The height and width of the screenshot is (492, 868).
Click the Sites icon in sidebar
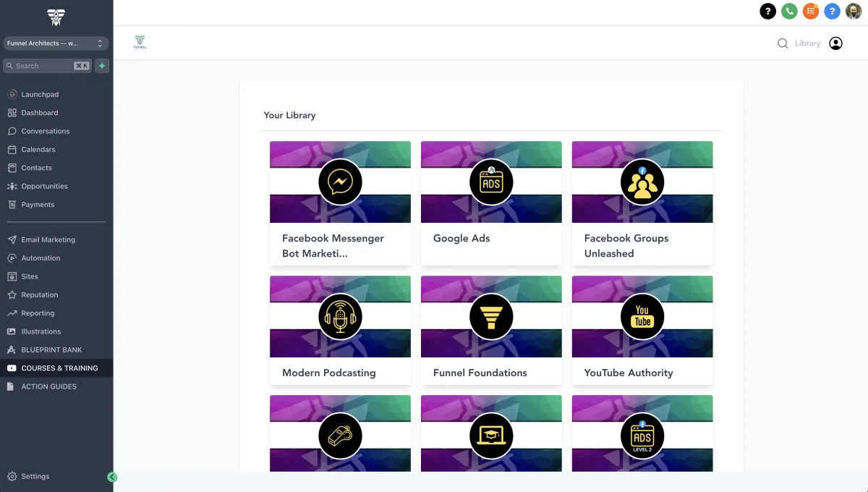12,276
